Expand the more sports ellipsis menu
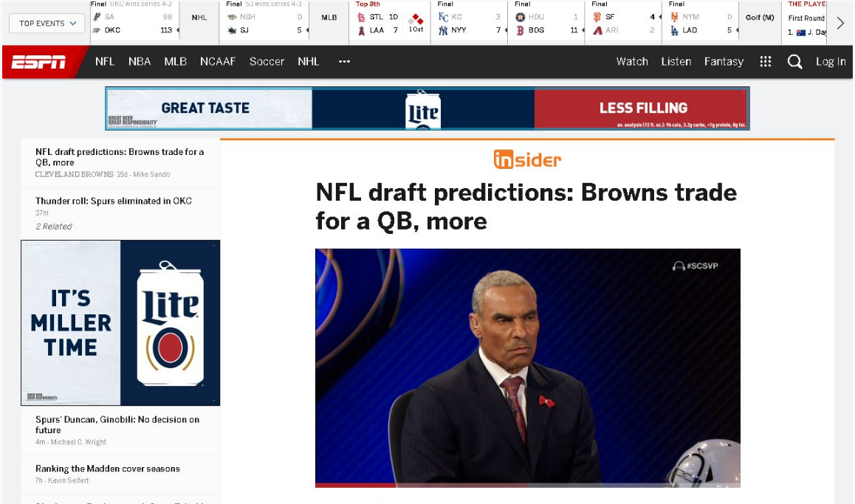This screenshot has width=855, height=504. [x=344, y=62]
